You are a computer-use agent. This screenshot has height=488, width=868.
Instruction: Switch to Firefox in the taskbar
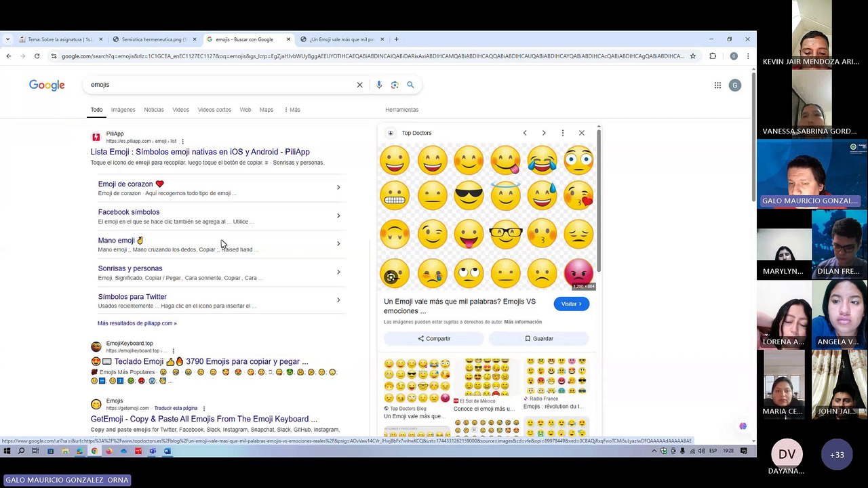(x=108, y=451)
